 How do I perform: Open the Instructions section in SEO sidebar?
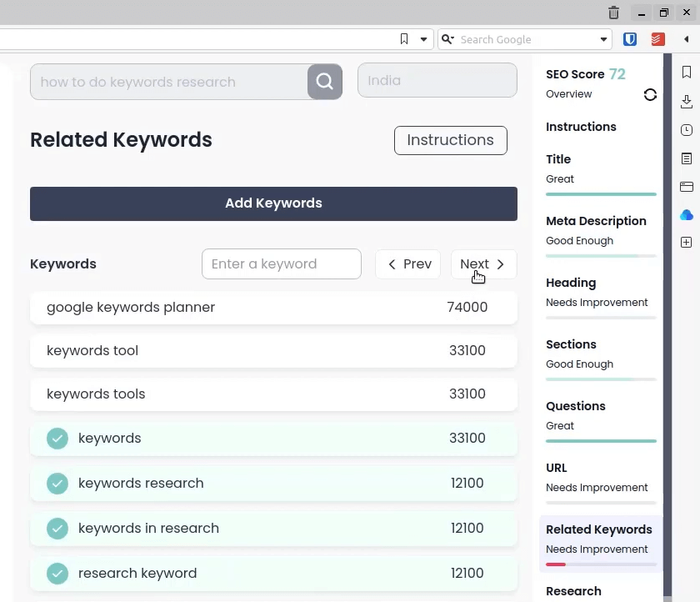pos(581,127)
